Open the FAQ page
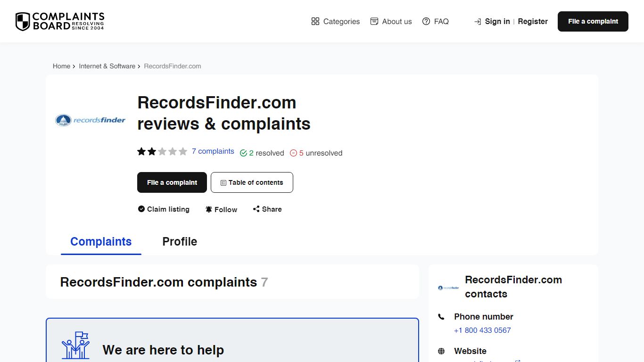 [435, 22]
